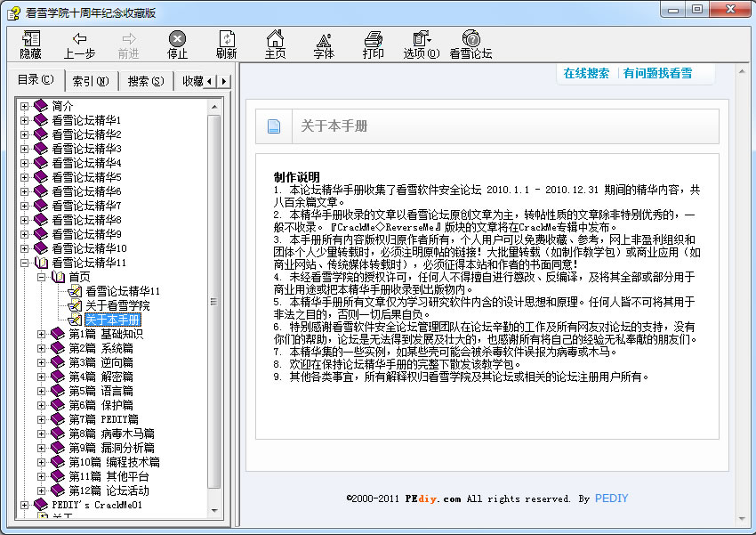Click the book icon beside 简介

[41, 106]
